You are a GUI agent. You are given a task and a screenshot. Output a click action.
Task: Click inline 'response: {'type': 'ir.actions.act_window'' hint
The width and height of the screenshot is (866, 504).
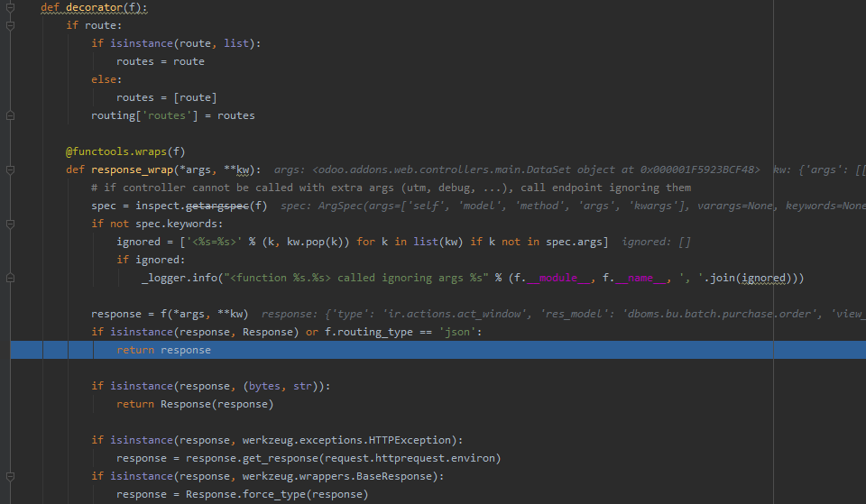394,314
